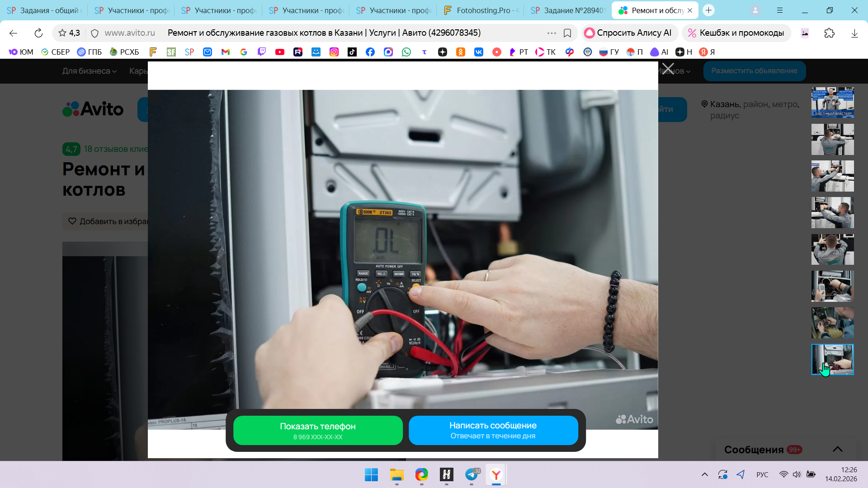This screenshot has width=868, height=488.
Task: Select the first gallery thumbnail
Action: point(832,103)
